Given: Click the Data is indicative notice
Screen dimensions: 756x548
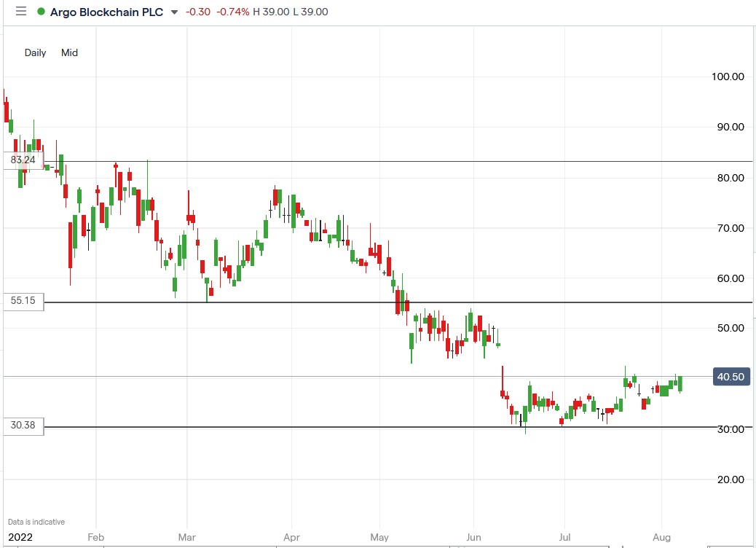Looking at the screenshot, I should click(x=36, y=522).
